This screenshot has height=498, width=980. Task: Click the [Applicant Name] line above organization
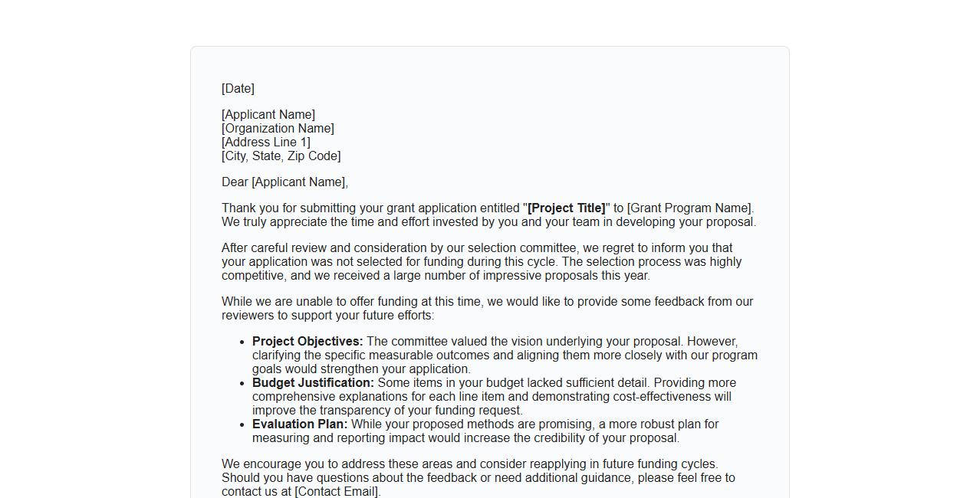coord(268,115)
